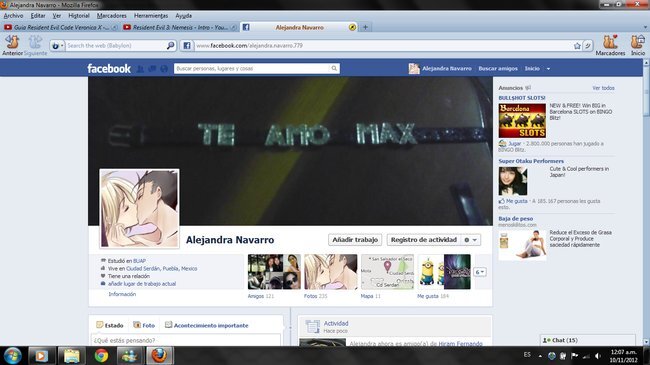Launch Google Chrome from the taskbar
This screenshot has width=650, height=365.
click(x=101, y=355)
